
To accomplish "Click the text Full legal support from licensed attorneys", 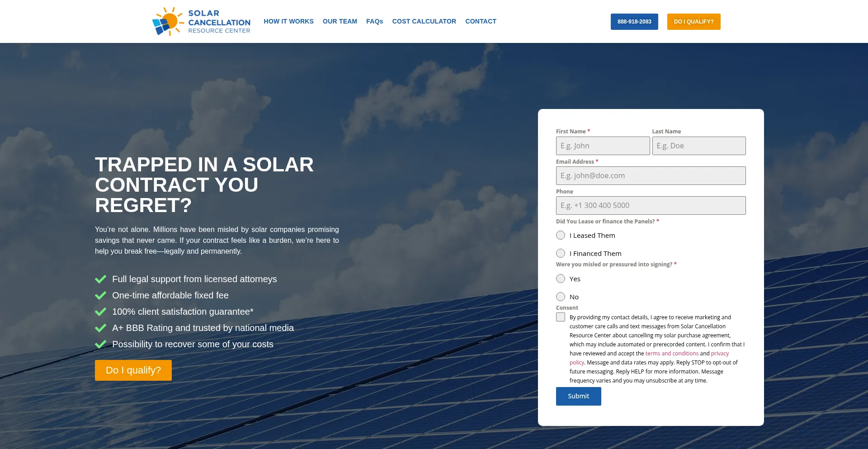I will click(194, 279).
